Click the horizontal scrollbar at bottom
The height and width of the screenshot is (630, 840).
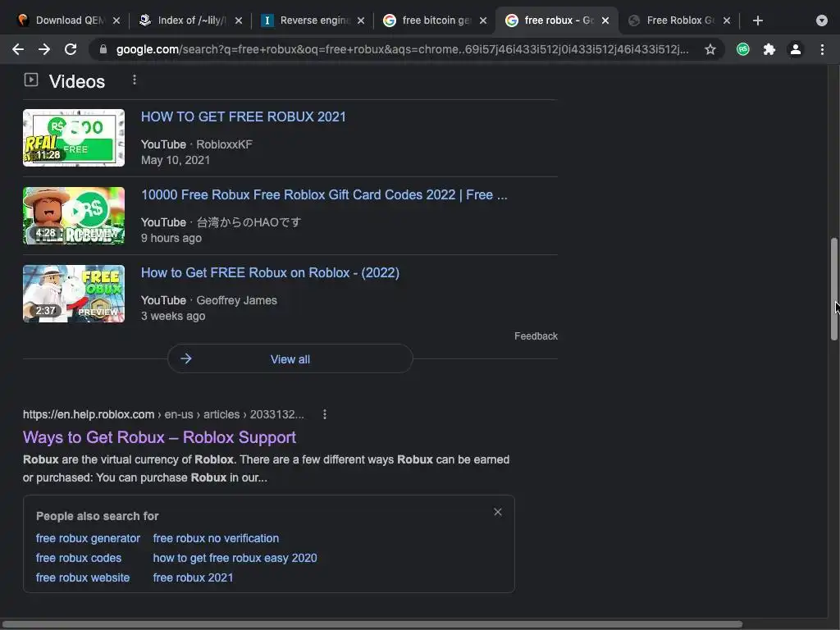point(372,624)
